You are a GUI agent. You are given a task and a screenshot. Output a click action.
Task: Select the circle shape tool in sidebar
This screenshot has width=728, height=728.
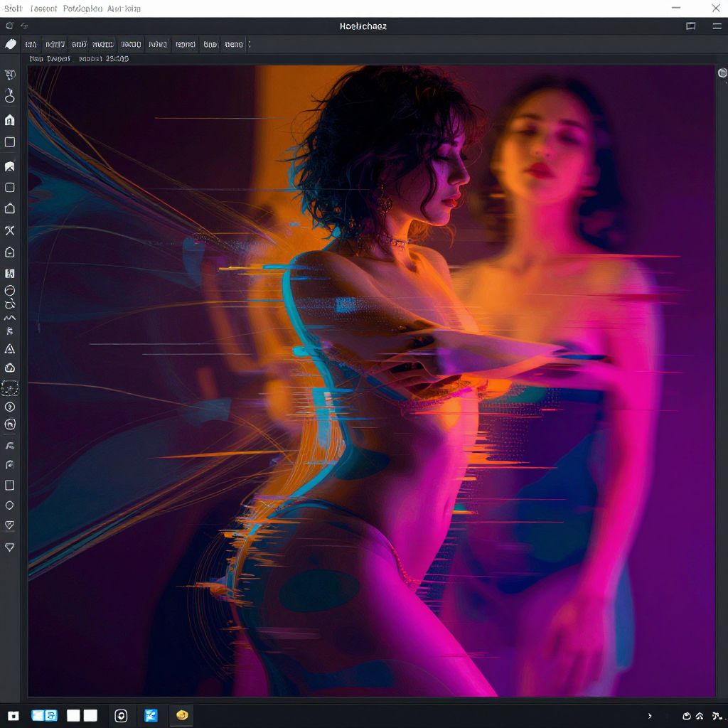point(10,505)
